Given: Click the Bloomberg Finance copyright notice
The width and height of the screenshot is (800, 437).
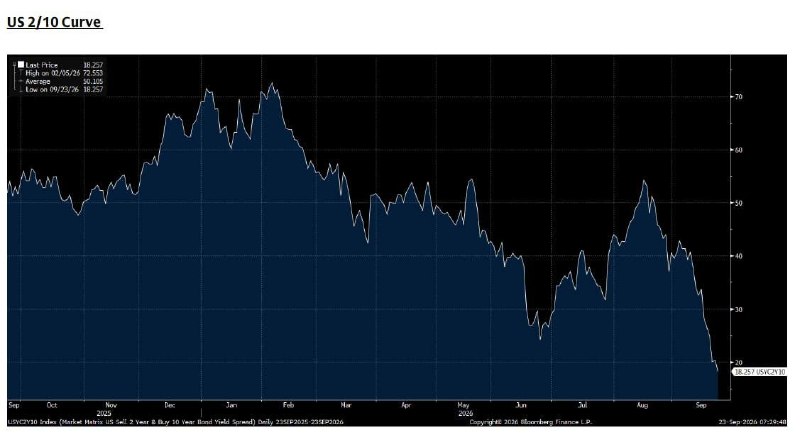Looking at the screenshot, I should 530,422.
